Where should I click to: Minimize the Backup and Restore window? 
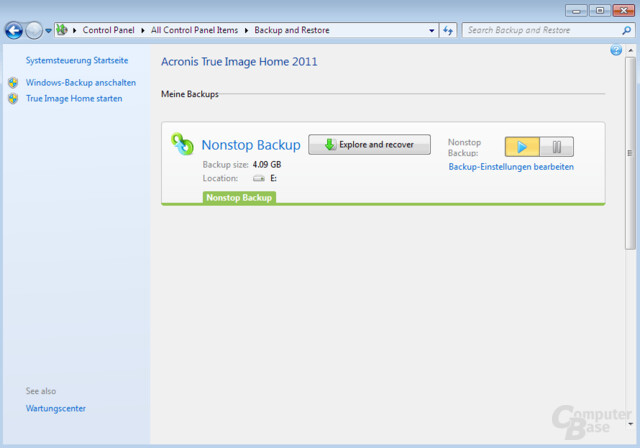point(576,11)
